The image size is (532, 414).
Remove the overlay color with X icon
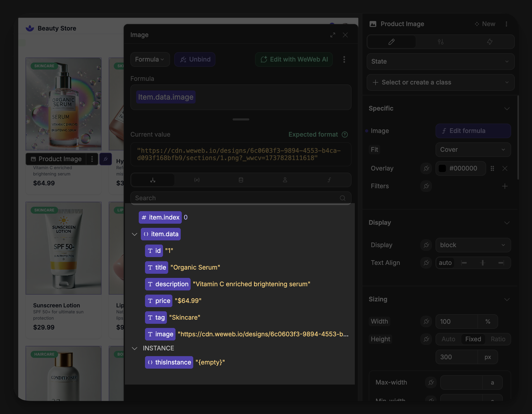tap(505, 168)
